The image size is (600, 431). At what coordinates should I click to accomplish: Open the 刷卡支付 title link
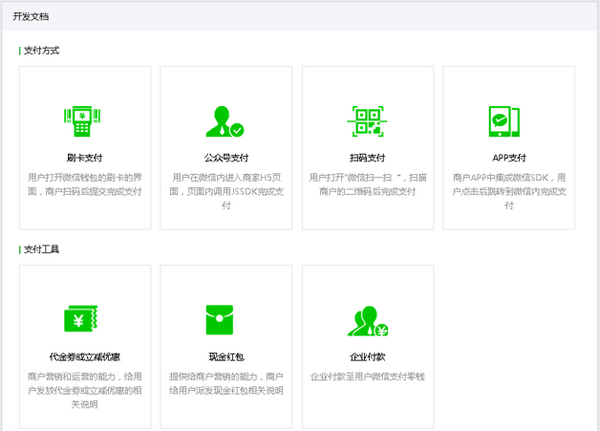84,158
